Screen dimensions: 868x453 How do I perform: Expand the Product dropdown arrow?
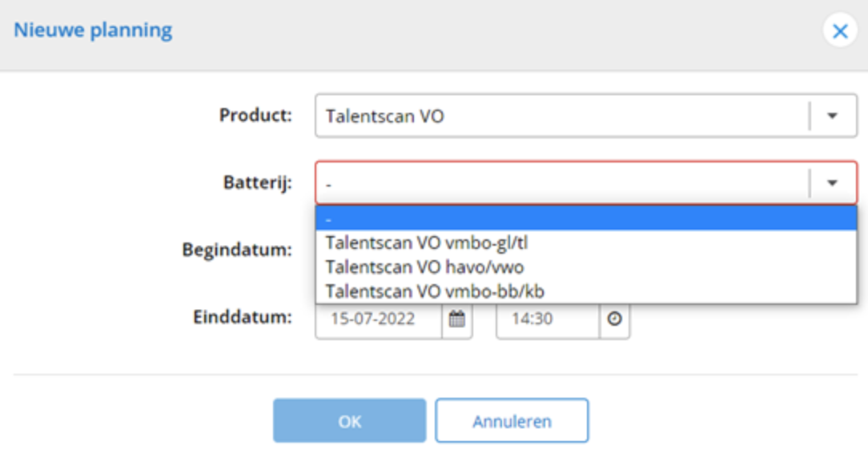832,116
